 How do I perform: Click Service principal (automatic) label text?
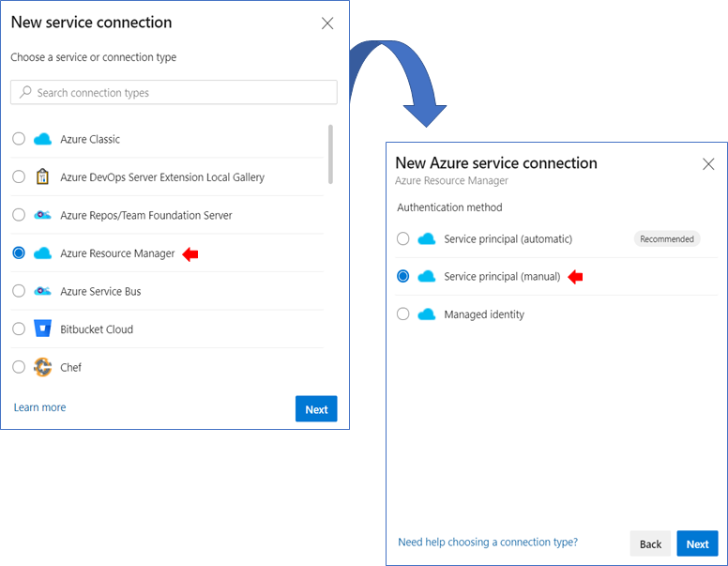click(x=508, y=238)
